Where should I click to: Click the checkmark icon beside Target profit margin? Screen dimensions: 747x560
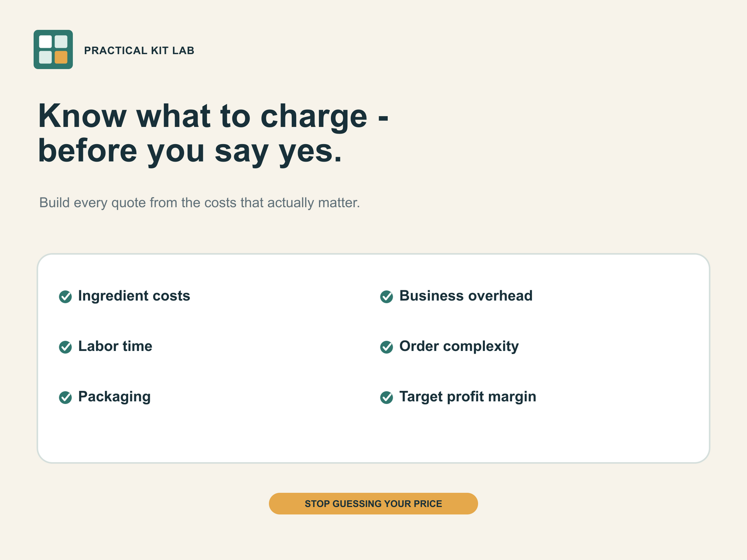[x=387, y=397]
